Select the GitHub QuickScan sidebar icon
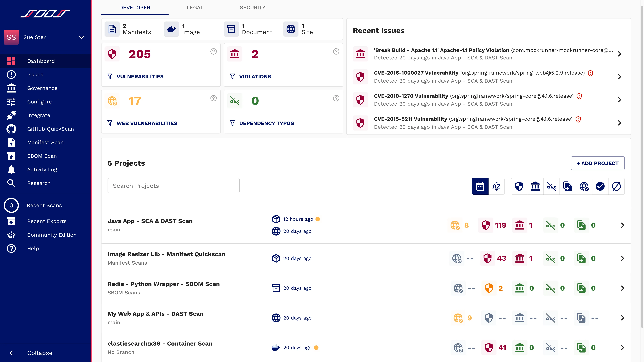This screenshot has height=362, width=644. point(11,129)
